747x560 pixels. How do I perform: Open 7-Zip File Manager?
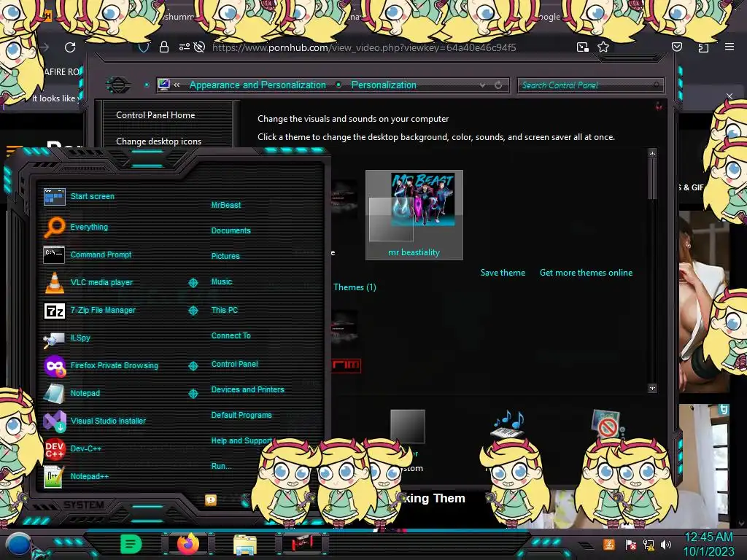click(x=90, y=310)
